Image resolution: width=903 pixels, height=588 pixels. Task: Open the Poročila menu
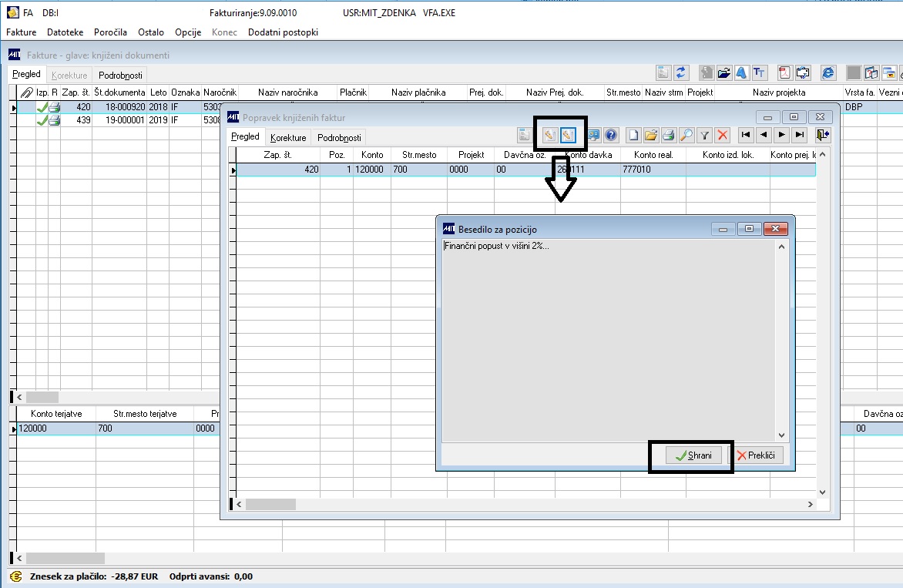tap(110, 32)
